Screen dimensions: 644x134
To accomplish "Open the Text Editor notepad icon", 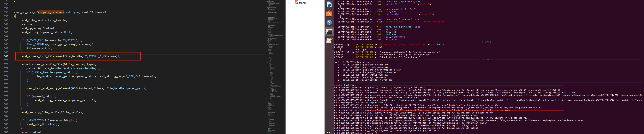I will pos(329,40).
